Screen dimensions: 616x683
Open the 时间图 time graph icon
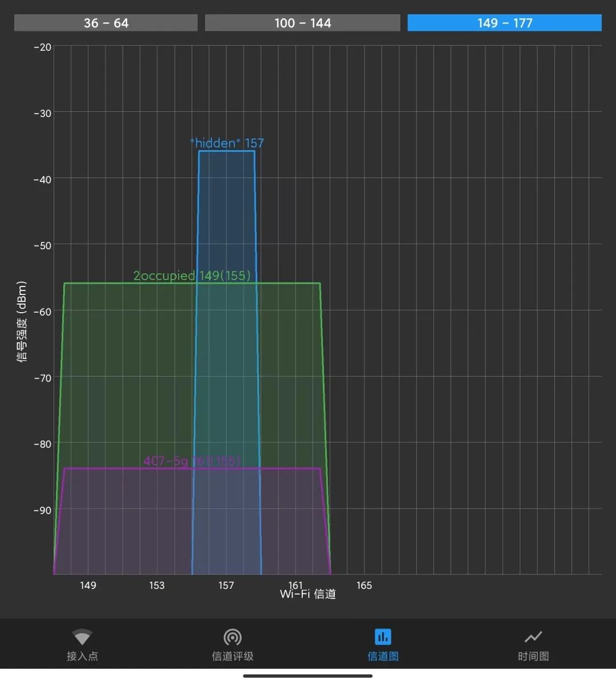(533, 637)
